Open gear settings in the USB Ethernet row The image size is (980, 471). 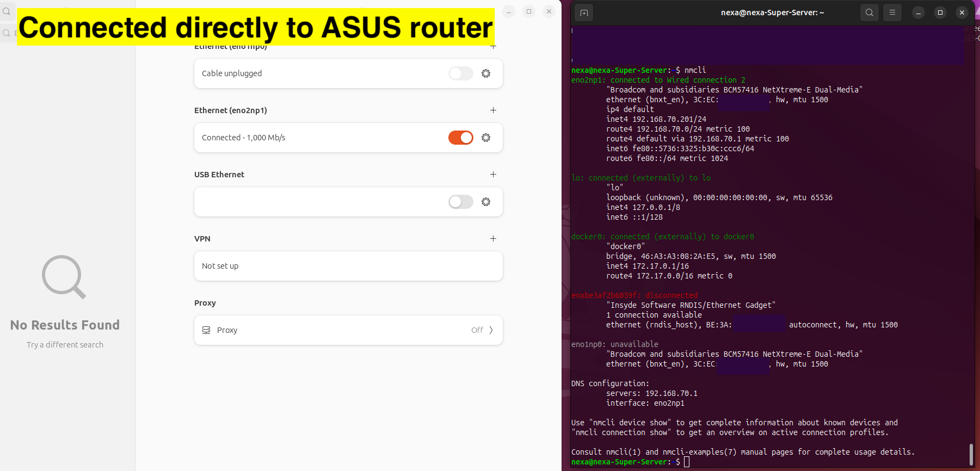(486, 202)
